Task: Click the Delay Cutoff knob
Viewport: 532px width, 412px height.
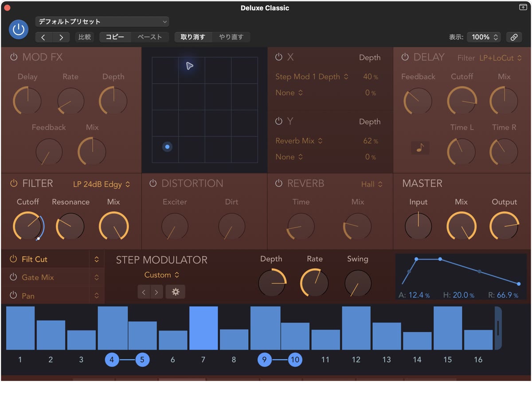Action: (x=462, y=101)
